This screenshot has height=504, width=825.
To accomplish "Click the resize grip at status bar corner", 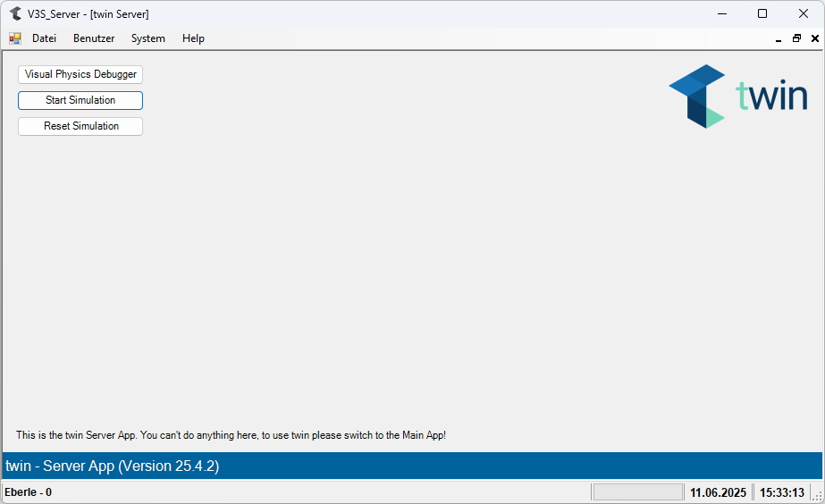I will click(817, 495).
